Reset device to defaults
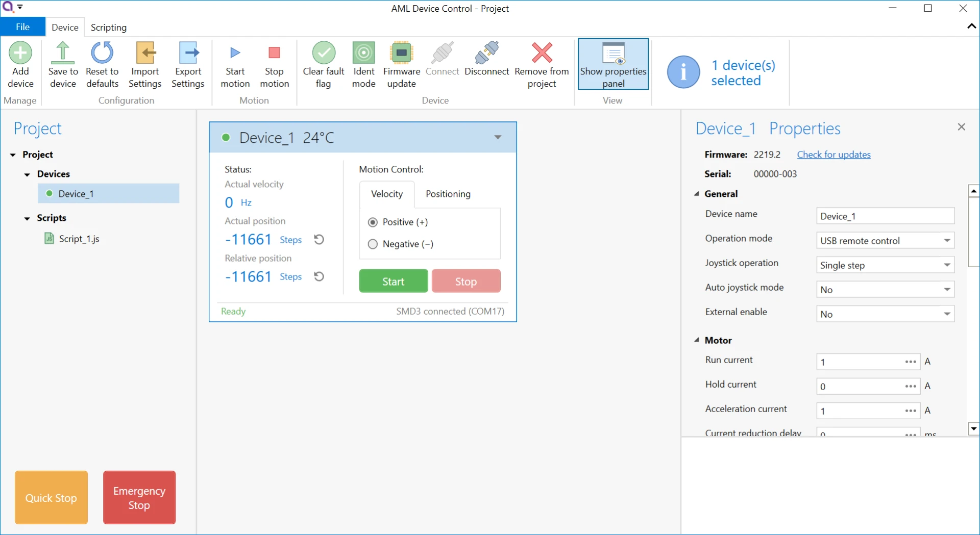The width and height of the screenshot is (980, 535). coord(102,54)
